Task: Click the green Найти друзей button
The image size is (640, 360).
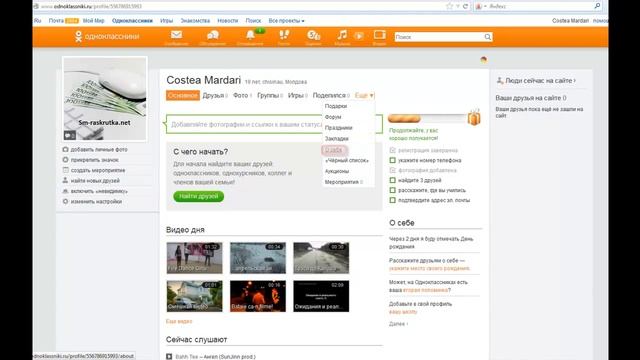Action: pos(199,196)
